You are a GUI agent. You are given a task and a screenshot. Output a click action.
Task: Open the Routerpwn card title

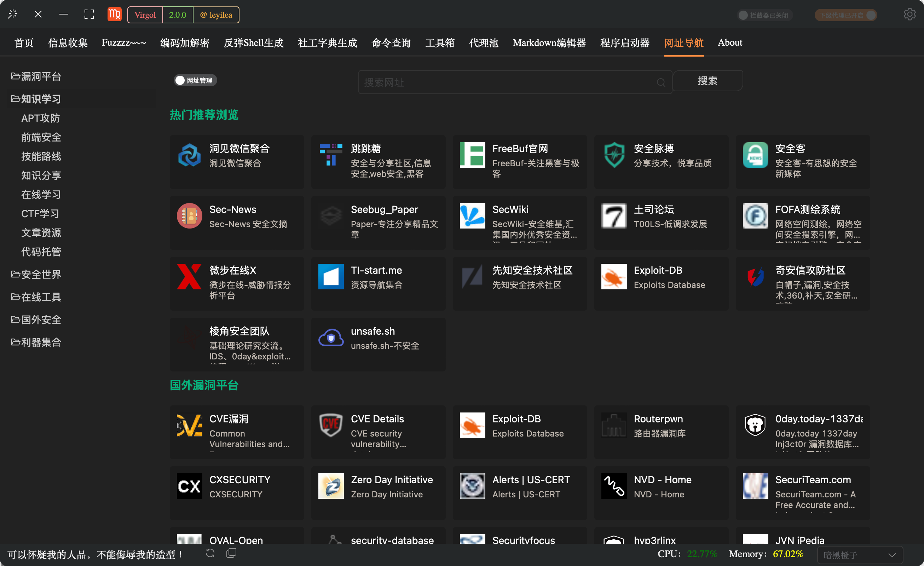[658, 418]
